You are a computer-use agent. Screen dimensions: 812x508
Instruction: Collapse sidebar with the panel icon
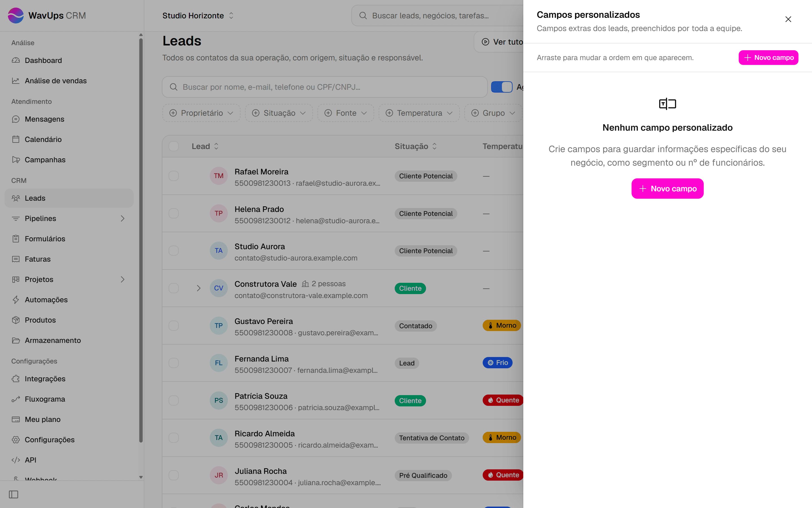click(14, 494)
